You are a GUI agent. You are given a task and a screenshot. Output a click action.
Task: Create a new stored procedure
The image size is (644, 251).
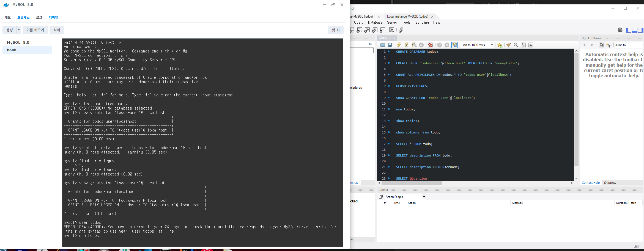pos(375,30)
